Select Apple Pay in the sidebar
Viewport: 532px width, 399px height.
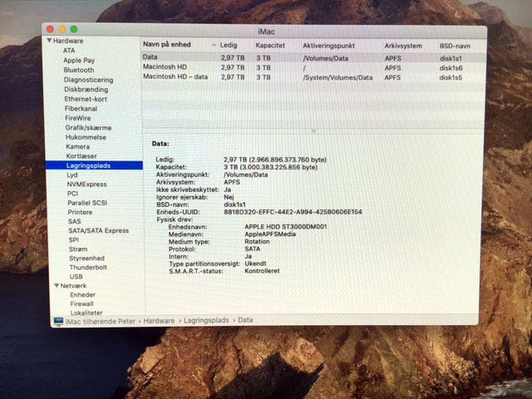[79, 60]
